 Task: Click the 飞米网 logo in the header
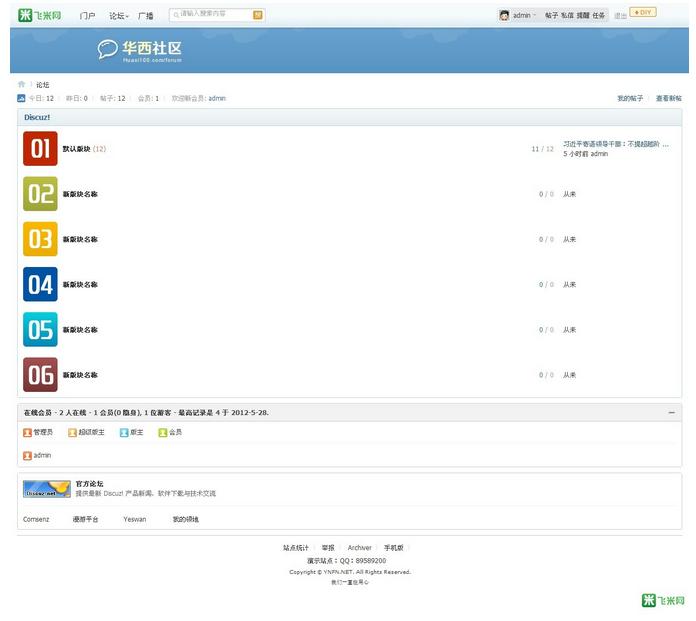pos(40,15)
